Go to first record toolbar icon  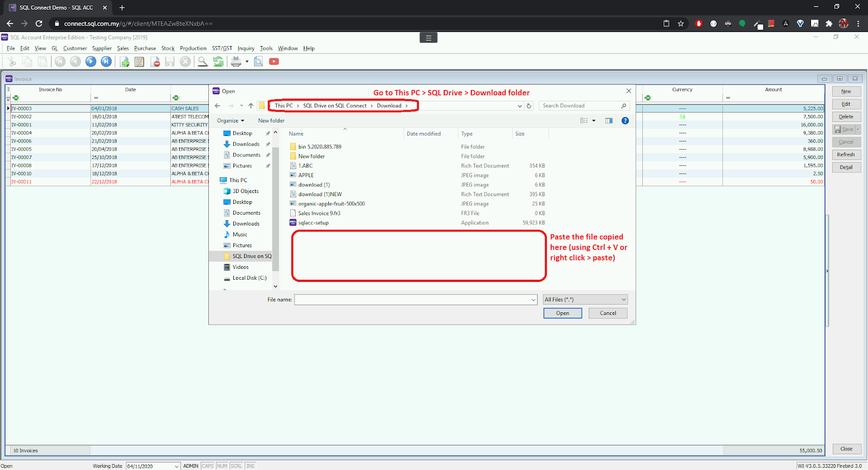[60, 62]
